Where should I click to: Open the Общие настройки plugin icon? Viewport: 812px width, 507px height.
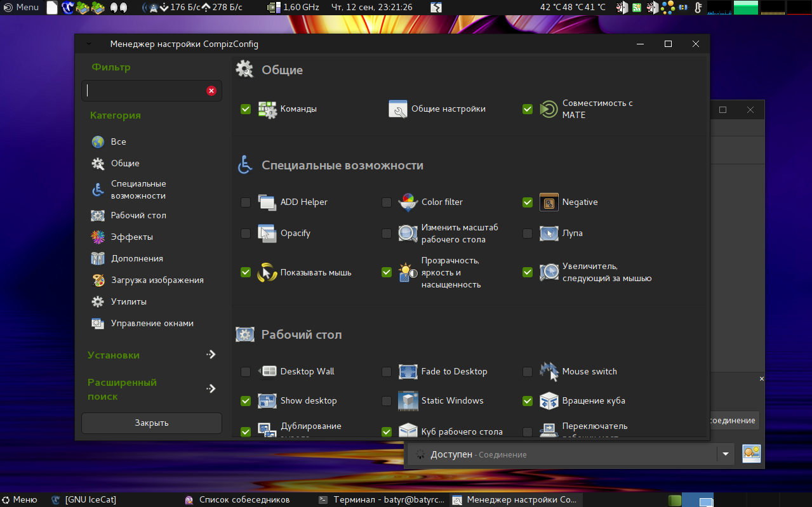click(x=398, y=109)
